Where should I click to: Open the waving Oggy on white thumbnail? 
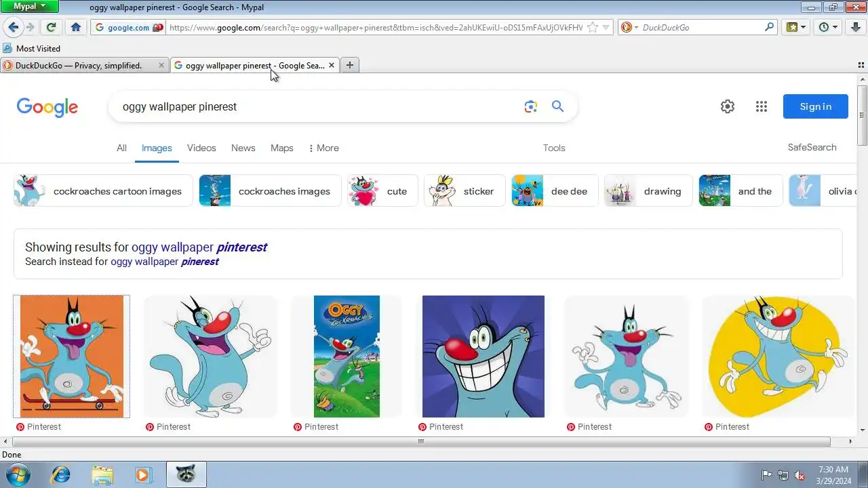pyautogui.click(x=210, y=357)
